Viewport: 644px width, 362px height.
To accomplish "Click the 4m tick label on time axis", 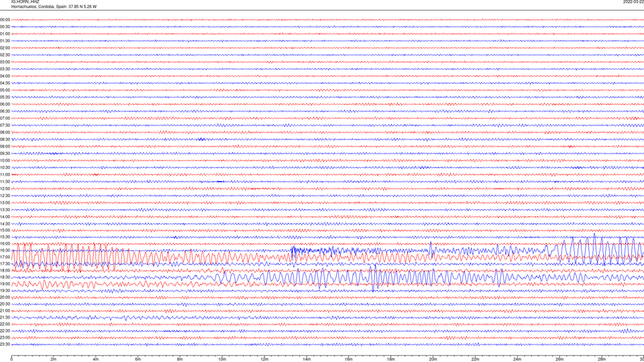I will 96,359.
